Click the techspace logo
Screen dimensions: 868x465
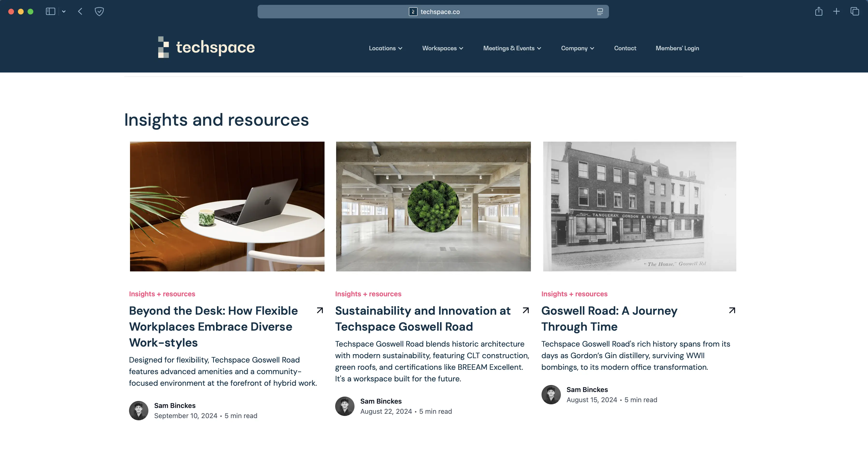click(x=206, y=47)
